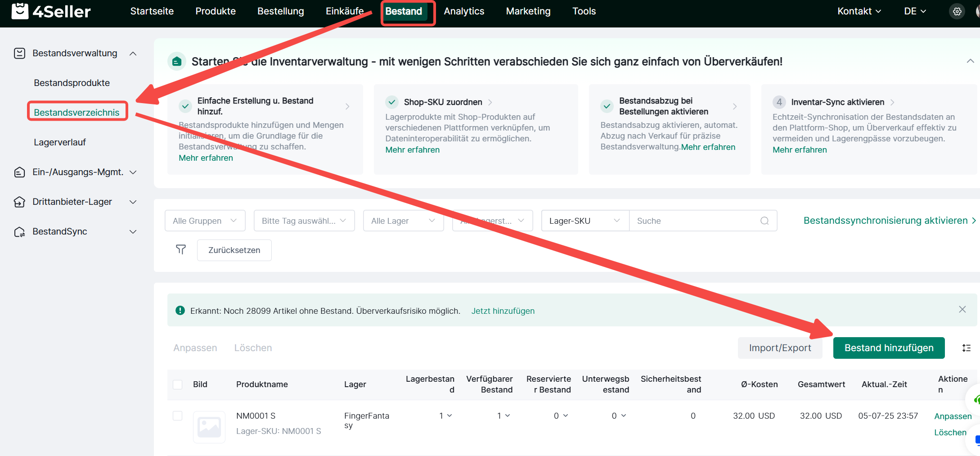Click the 4Seller logo
The image size is (980, 456).
click(x=51, y=11)
